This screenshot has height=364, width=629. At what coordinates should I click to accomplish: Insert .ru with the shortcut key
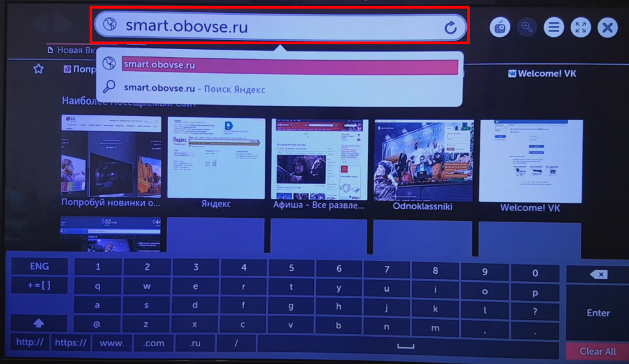[194, 343]
